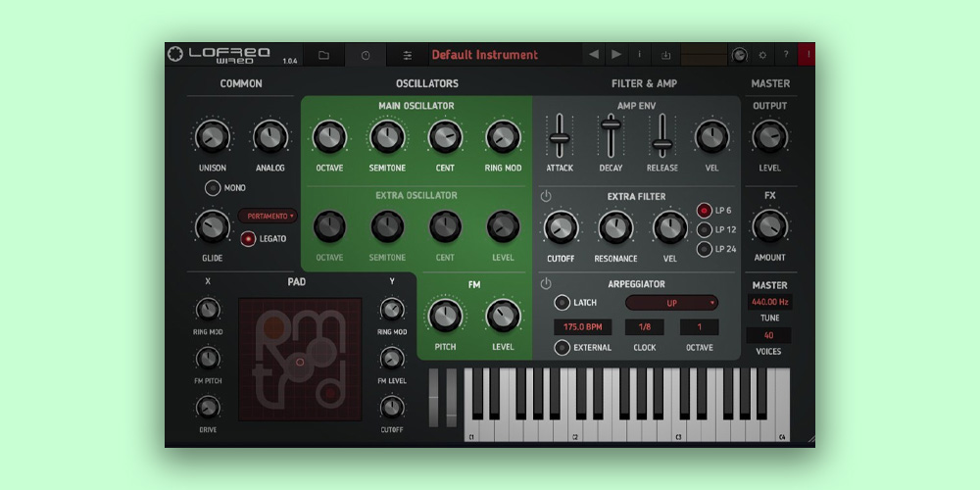
Task: Click the small header volume knob
Action: (x=739, y=55)
